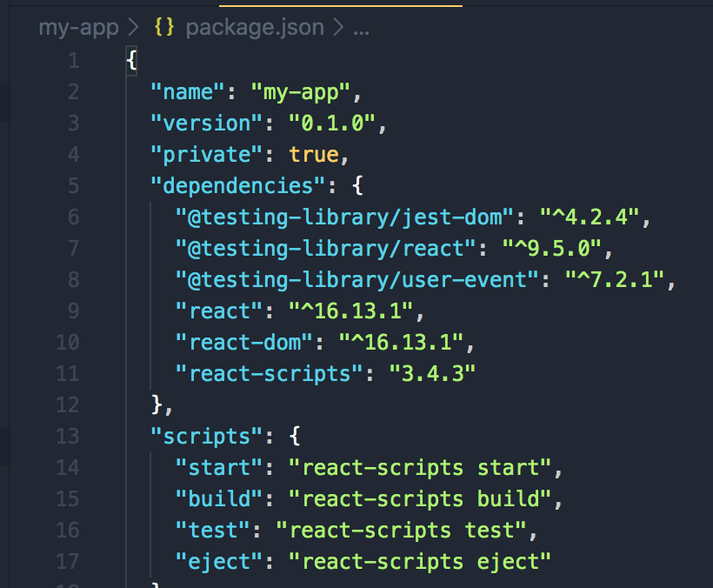Click the "react-dom" key
This screenshot has height=588, width=713.
coord(244,343)
